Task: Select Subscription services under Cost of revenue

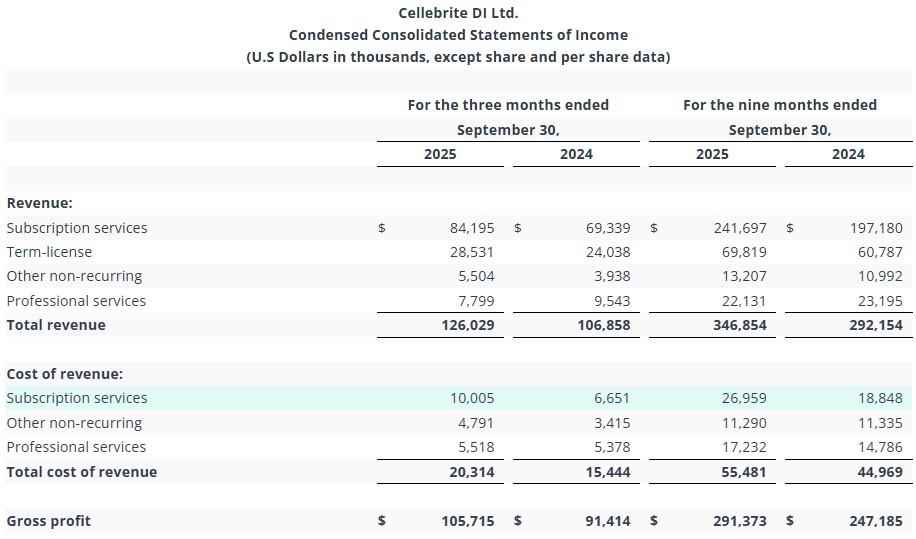Action: 77,398
